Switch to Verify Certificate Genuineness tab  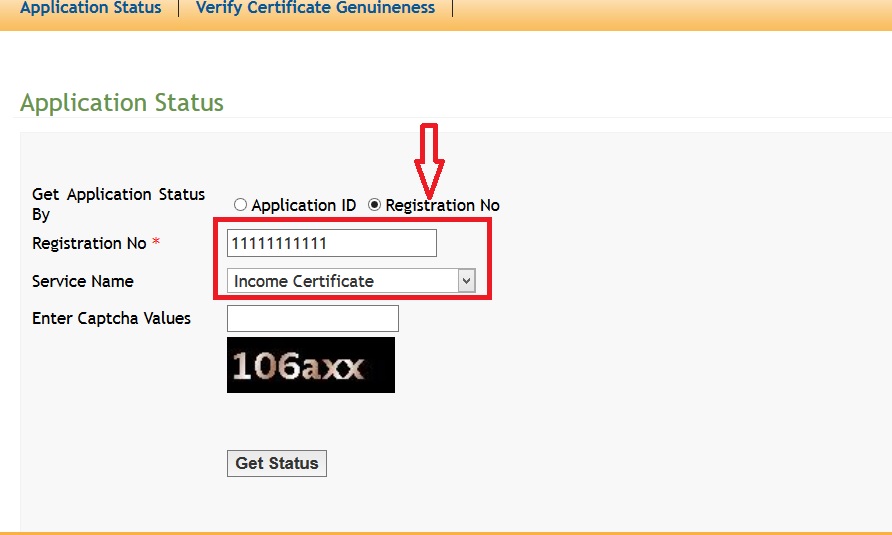[x=315, y=8]
